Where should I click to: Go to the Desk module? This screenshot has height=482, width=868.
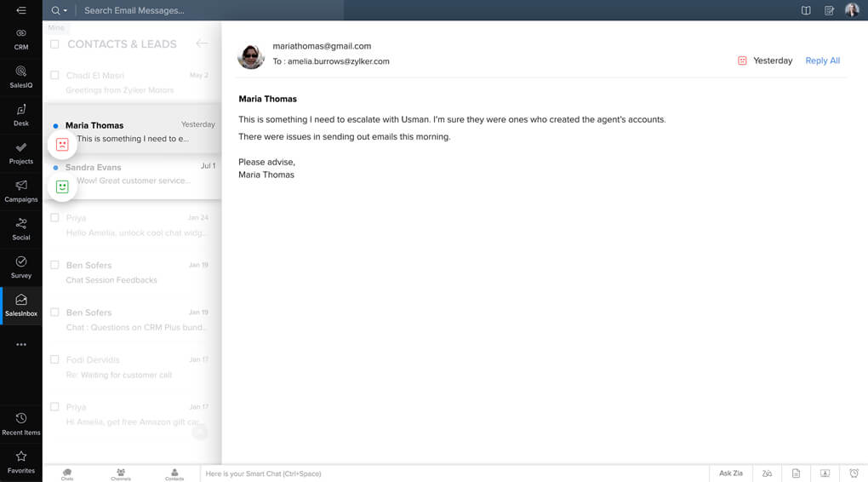[21, 115]
